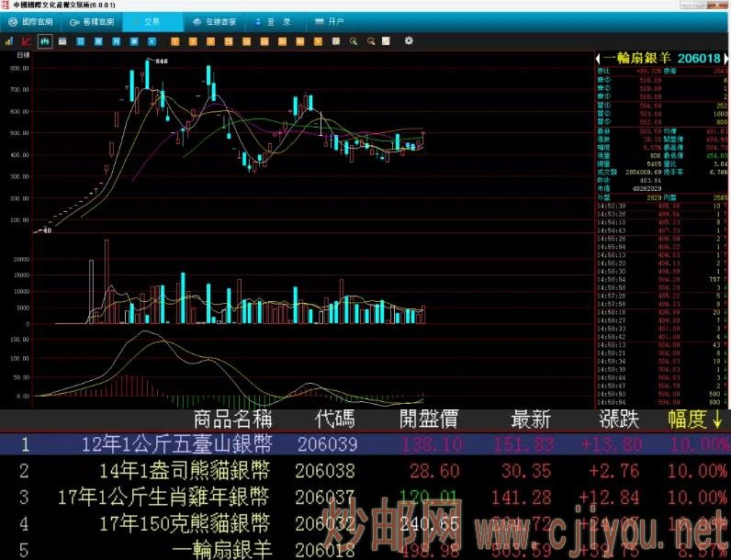Click latest price 141.28 cell

(522, 498)
